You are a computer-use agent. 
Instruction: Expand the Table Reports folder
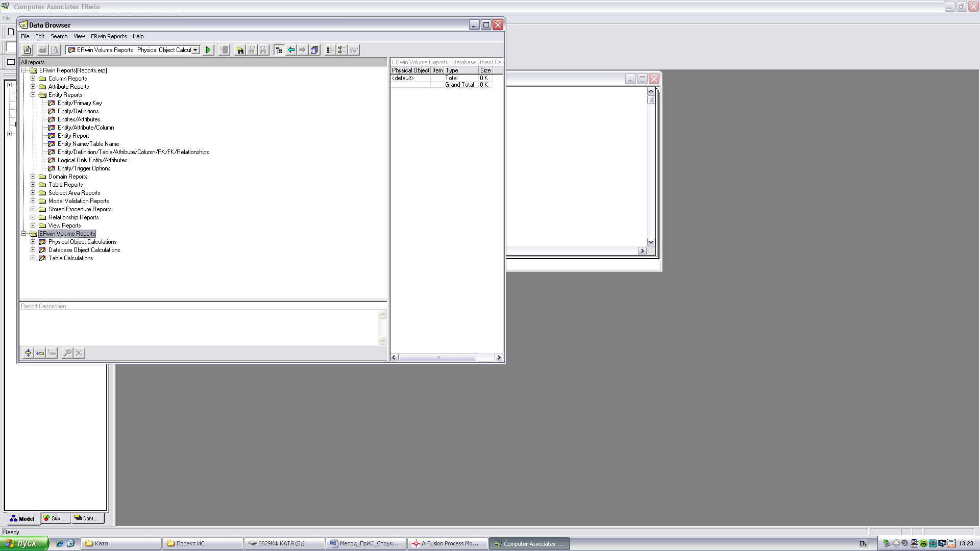[33, 185]
